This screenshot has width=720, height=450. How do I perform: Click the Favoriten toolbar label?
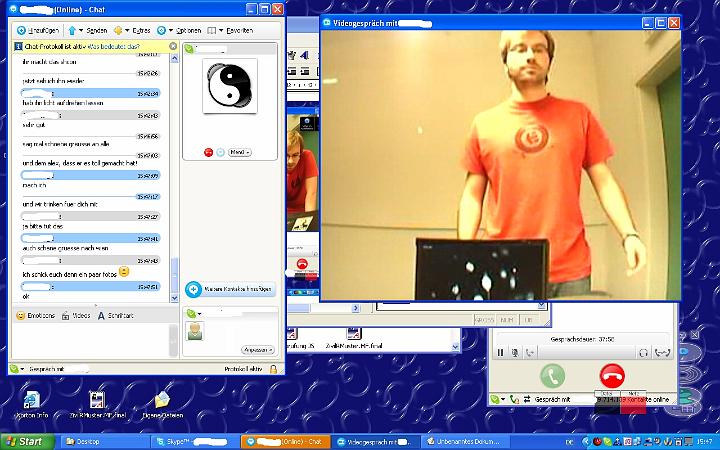click(239, 31)
